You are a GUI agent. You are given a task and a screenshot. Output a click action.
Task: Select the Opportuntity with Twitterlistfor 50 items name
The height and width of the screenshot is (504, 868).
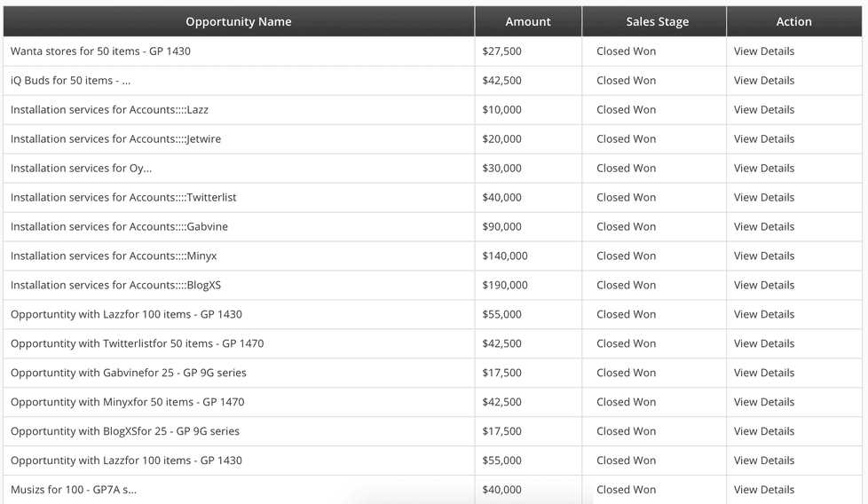point(138,343)
